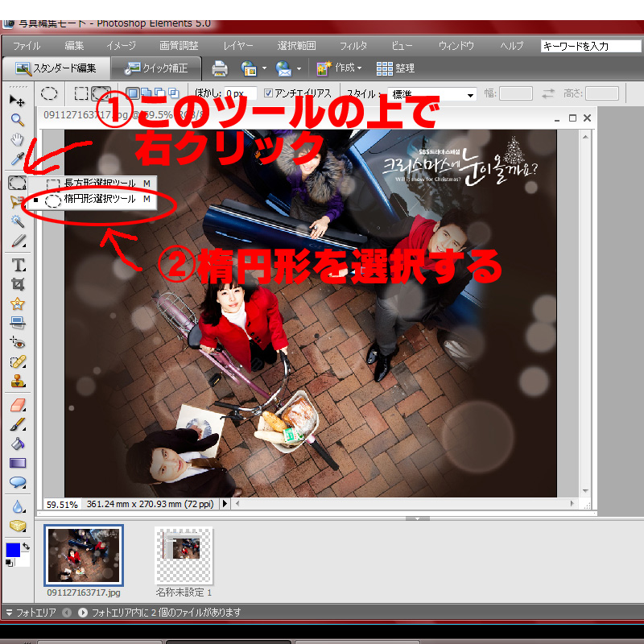Choose elliptical marquee in options bar
This screenshot has height=644, width=644.
(101, 93)
